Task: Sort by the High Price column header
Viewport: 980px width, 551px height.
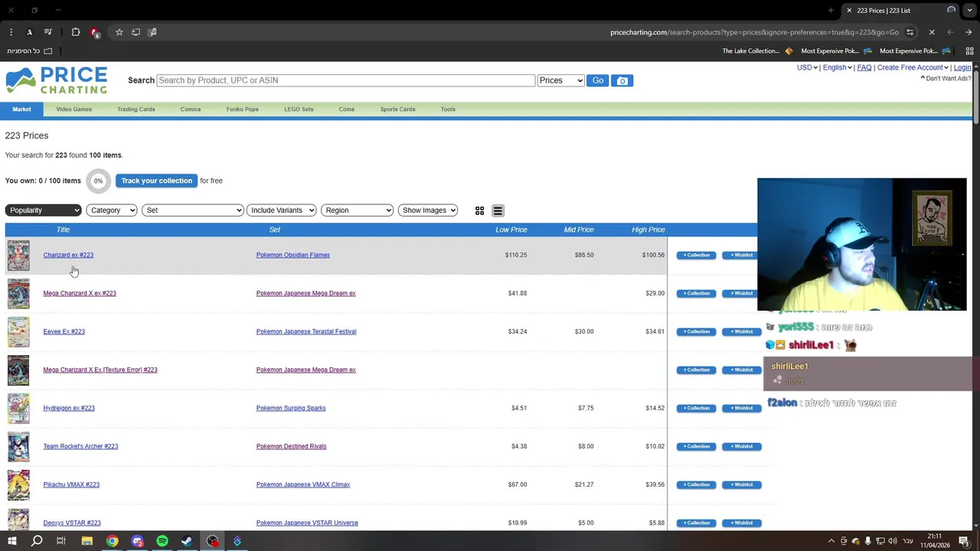Action: pos(648,230)
